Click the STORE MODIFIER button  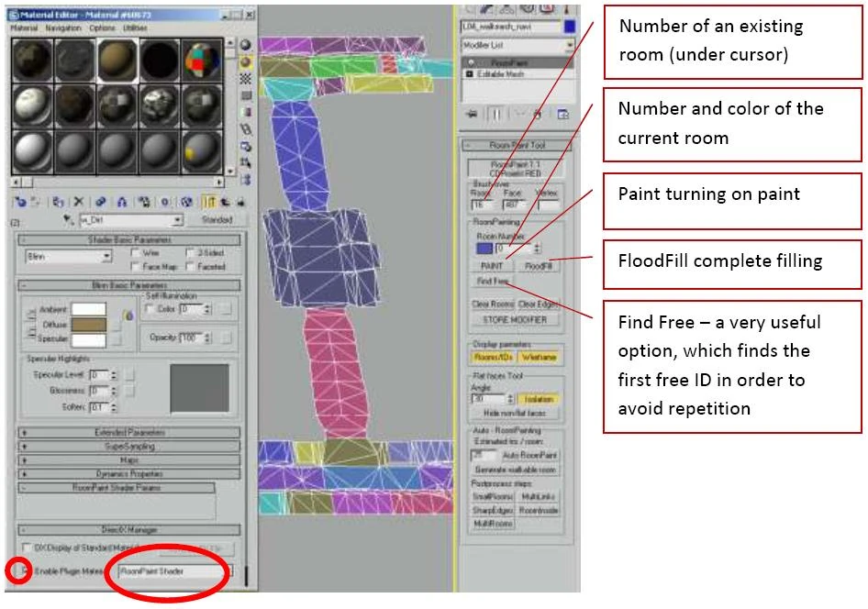(515, 320)
